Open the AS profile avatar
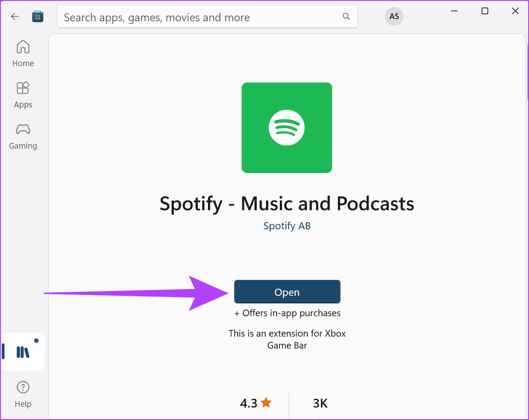The width and height of the screenshot is (529, 420). [394, 17]
